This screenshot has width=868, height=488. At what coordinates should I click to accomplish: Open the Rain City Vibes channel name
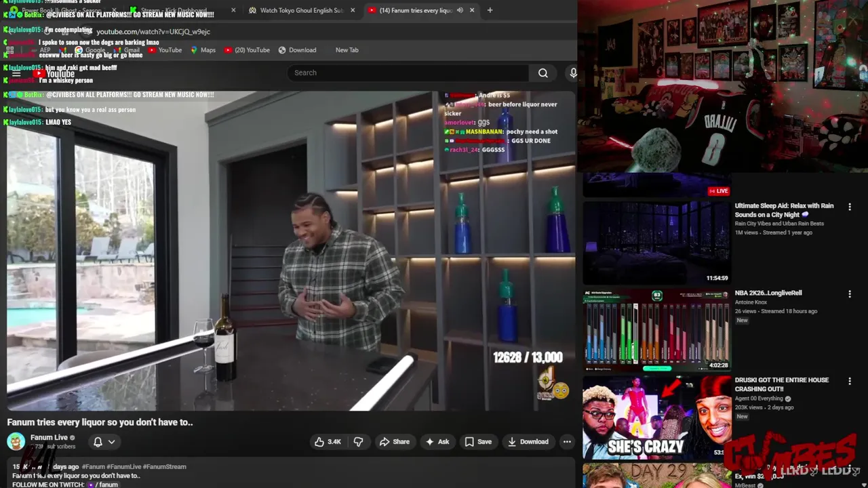point(779,224)
